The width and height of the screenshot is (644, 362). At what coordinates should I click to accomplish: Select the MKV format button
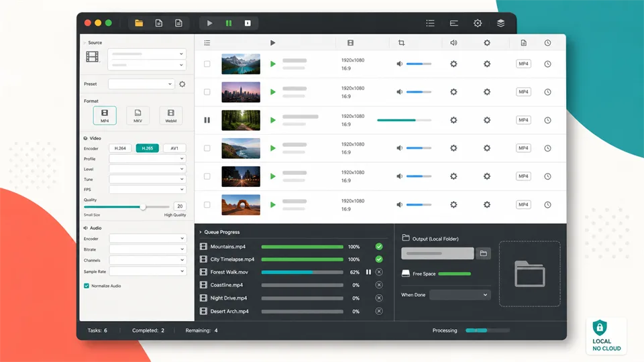tap(138, 115)
